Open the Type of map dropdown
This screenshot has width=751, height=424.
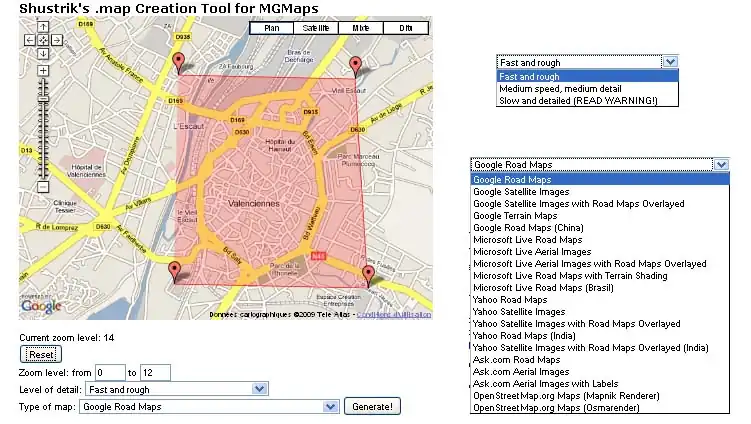click(x=208, y=407)
